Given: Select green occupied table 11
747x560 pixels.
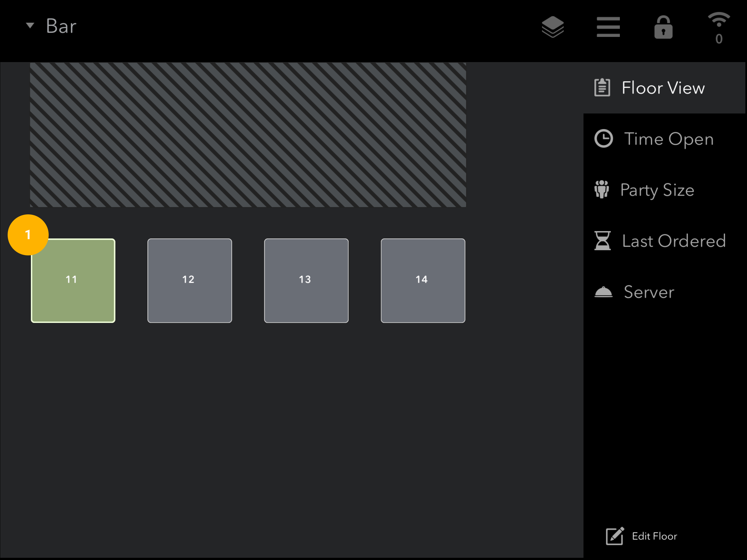Looking at the screenshot, I should click(73, 281).
